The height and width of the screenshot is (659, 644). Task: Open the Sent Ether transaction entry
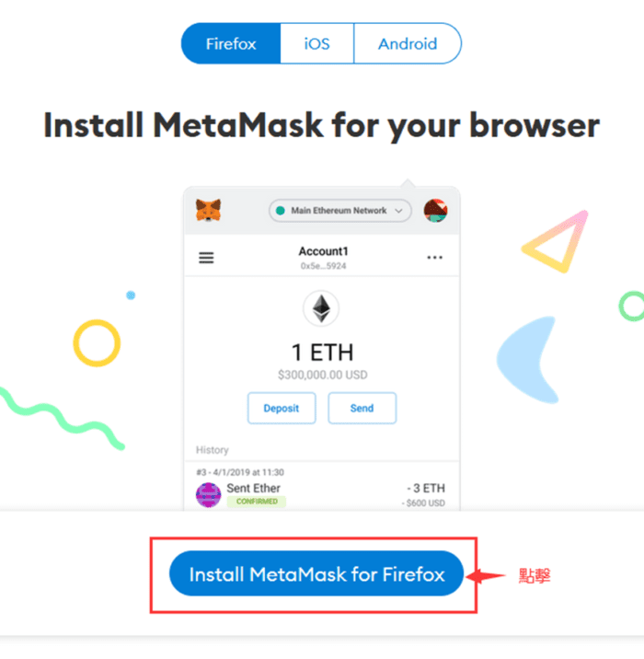pyautogui.click(x=322, y=489)
